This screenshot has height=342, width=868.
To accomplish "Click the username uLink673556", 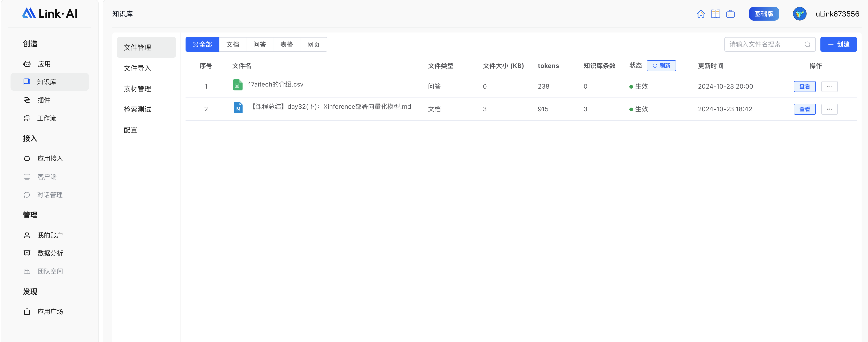I will pyautogui.click(x=837, y=14).
